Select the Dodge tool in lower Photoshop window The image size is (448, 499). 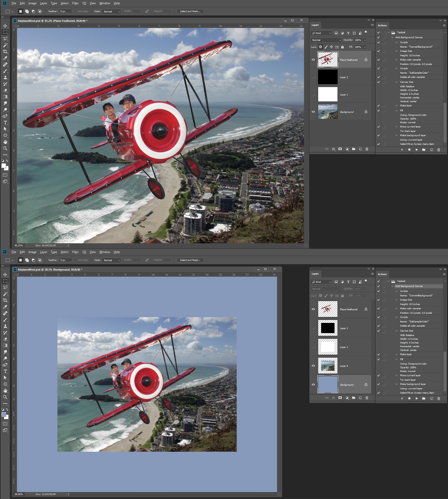(5, 358)
